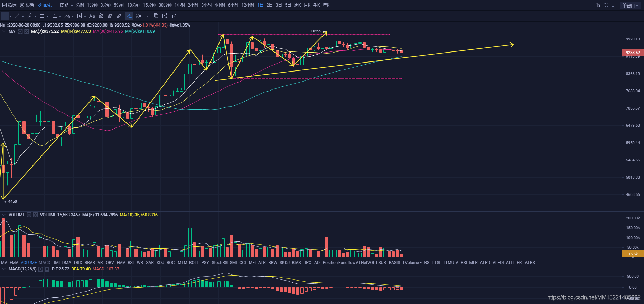644x304 pixels.
Task: Click the MA(60):9110.89 legend value
Action: coord(140,31)
